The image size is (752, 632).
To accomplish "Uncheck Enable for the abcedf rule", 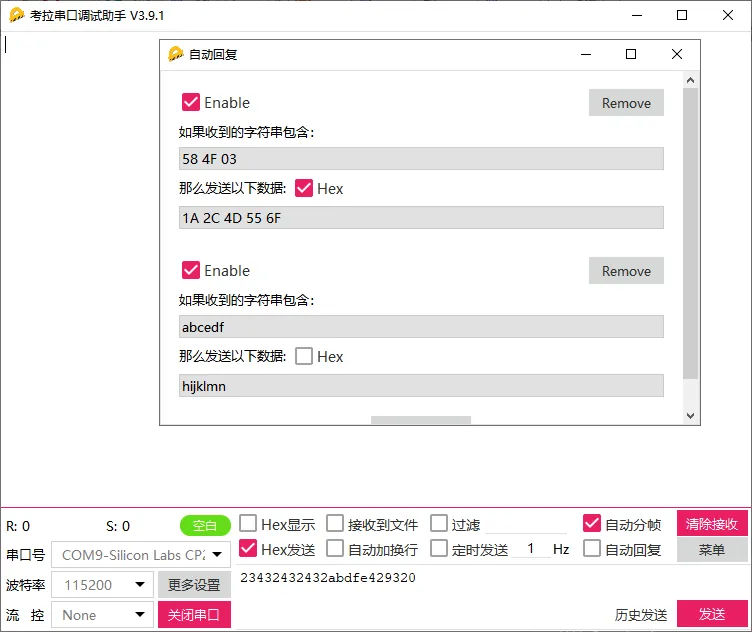I will [x=191, y=270].
